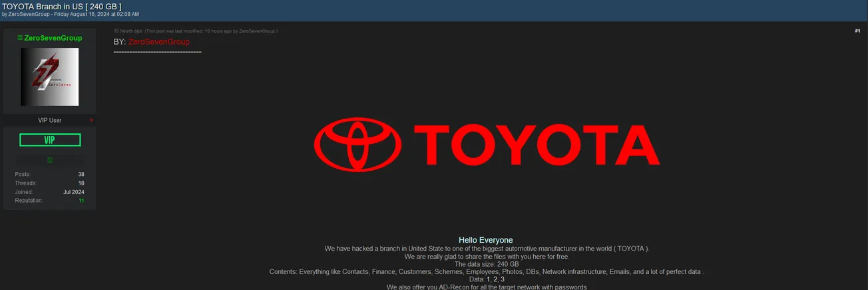Click the ZeroSevenGroup avatar image
Image resolution: width=868 pixels, height=290 pixels.
[x=49, y=77]
